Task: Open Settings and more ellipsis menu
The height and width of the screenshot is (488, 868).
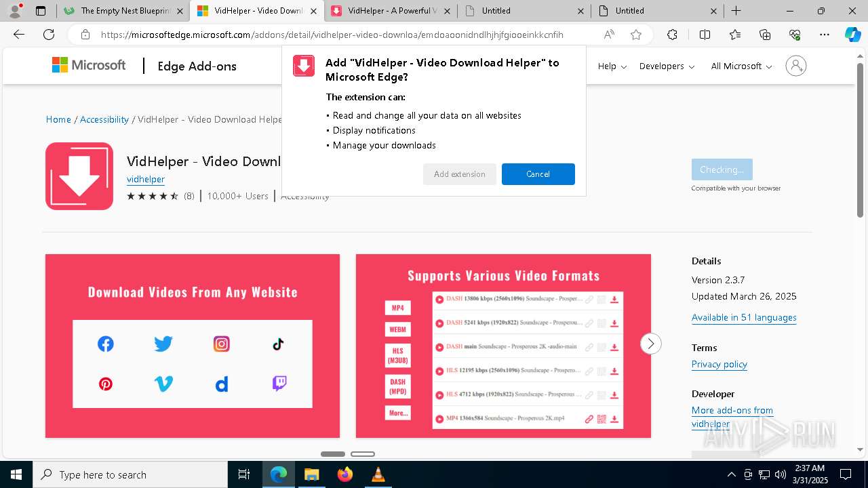Action: (x=825, y=35)
